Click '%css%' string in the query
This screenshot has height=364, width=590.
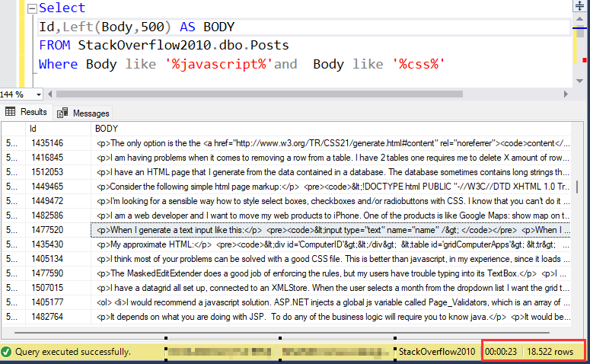coord(419,65)
